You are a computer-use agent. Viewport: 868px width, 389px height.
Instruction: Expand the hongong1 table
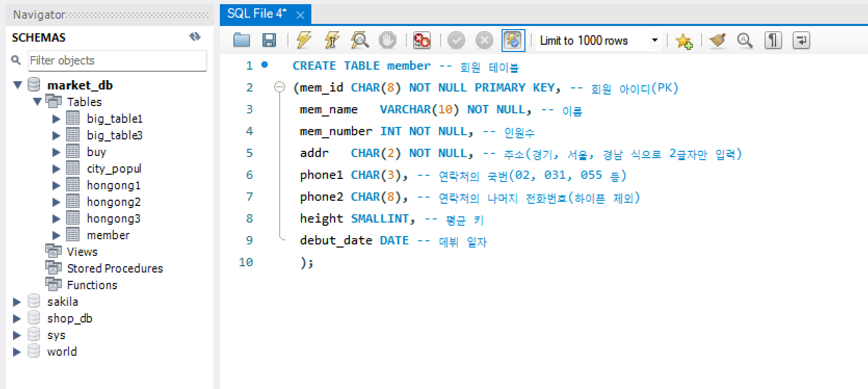[57, 185]
